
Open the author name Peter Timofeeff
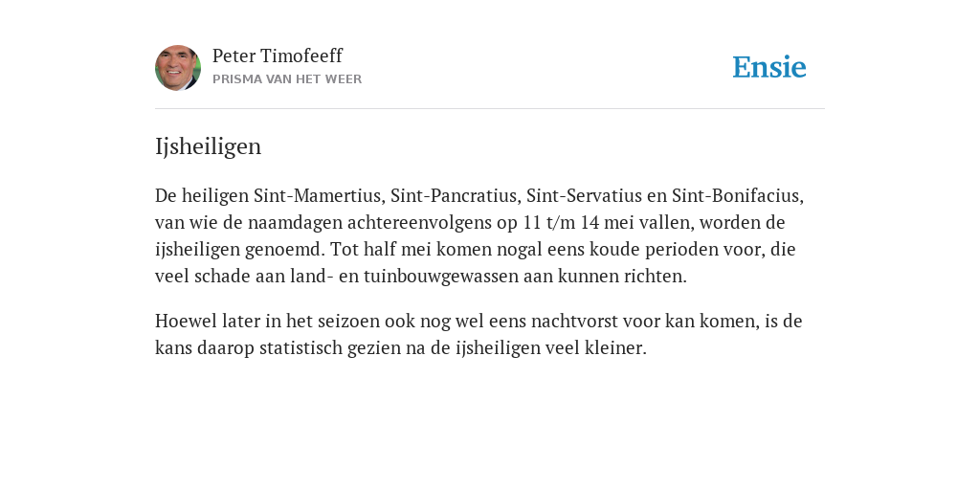[x=278, y=56]
